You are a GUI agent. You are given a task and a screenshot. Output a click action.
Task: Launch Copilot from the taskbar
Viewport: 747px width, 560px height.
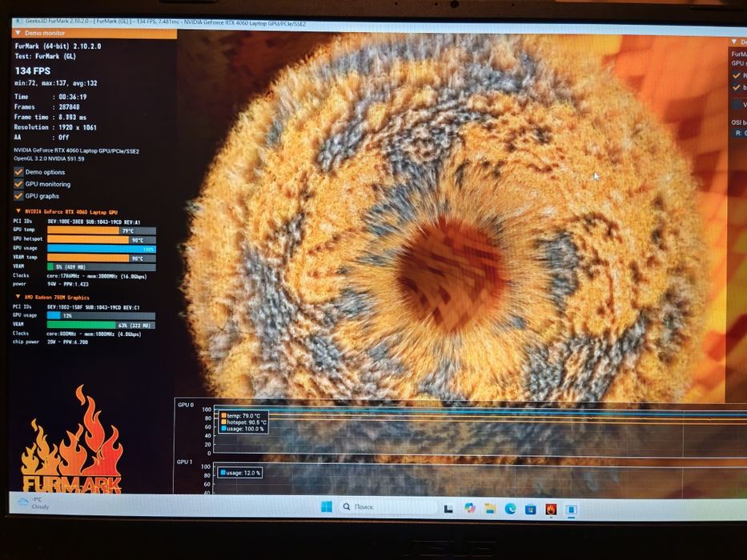point(470,508)
